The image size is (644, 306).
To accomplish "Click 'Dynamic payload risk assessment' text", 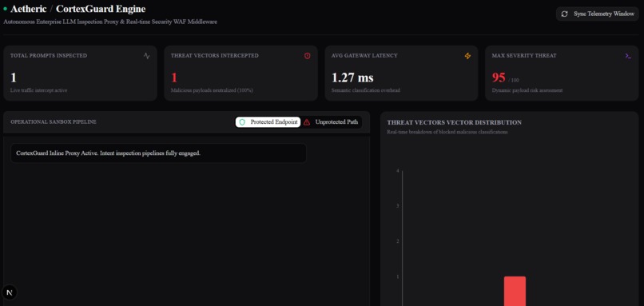I will click(527, 90).
